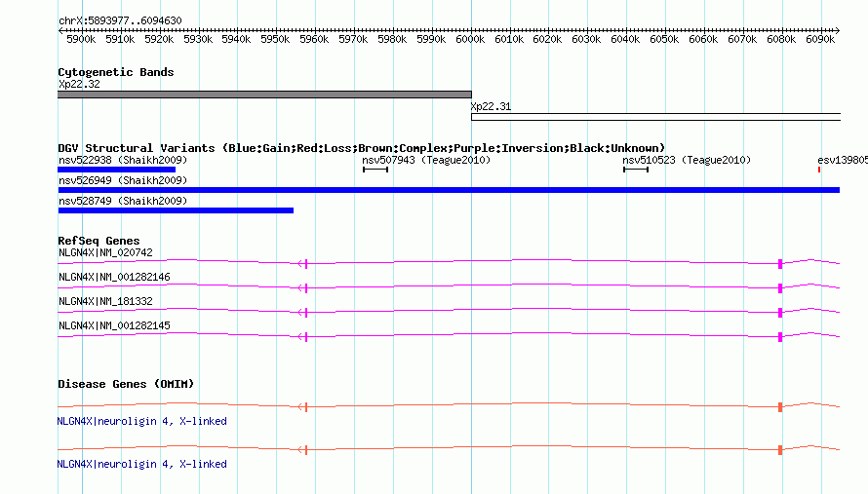Click the esv139805 variant label

click(x=843, y=160)
